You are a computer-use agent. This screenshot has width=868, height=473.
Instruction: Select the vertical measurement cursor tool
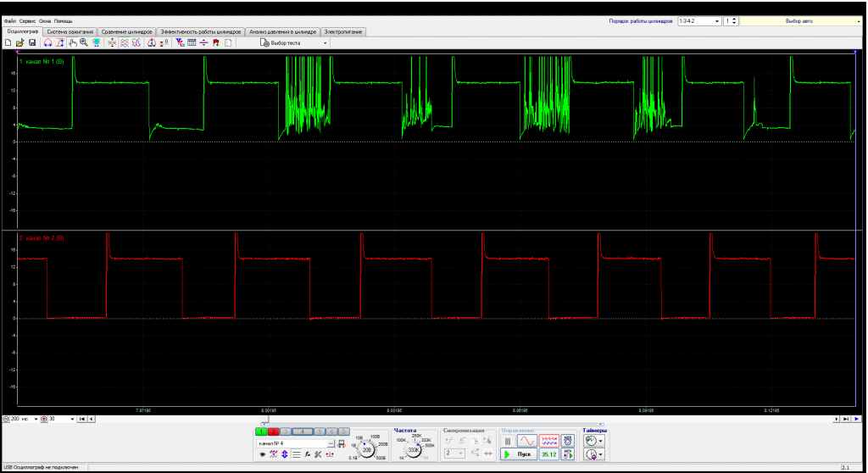tap(60, 42)
